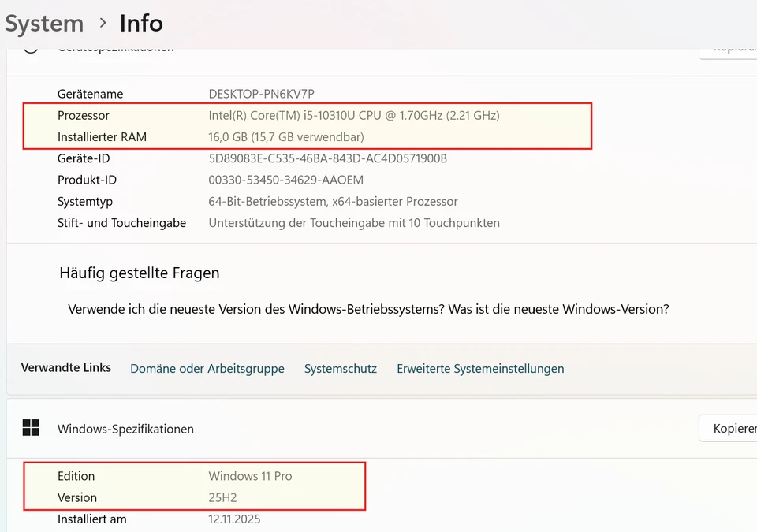Click the Installierter RAM label
Viewport: 757px width, 532px height.
point(102,136)
